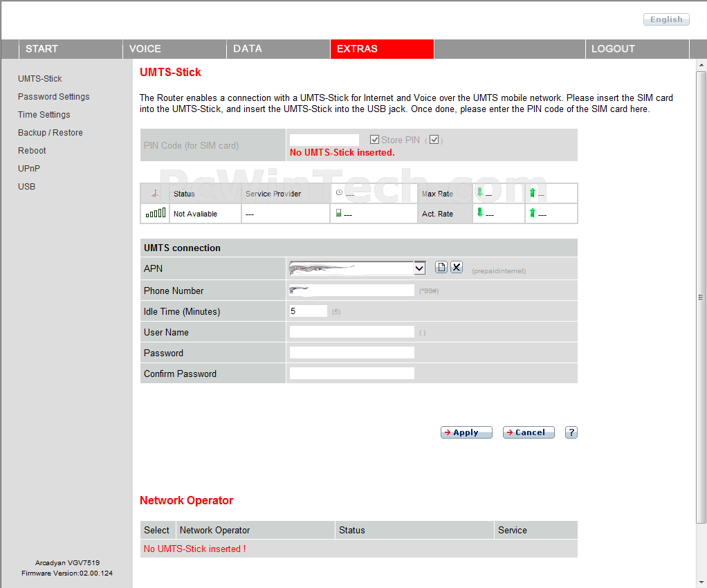Click Max Rate download arrow icon
Screen dimensions: 707x588
tap(480, 192)
